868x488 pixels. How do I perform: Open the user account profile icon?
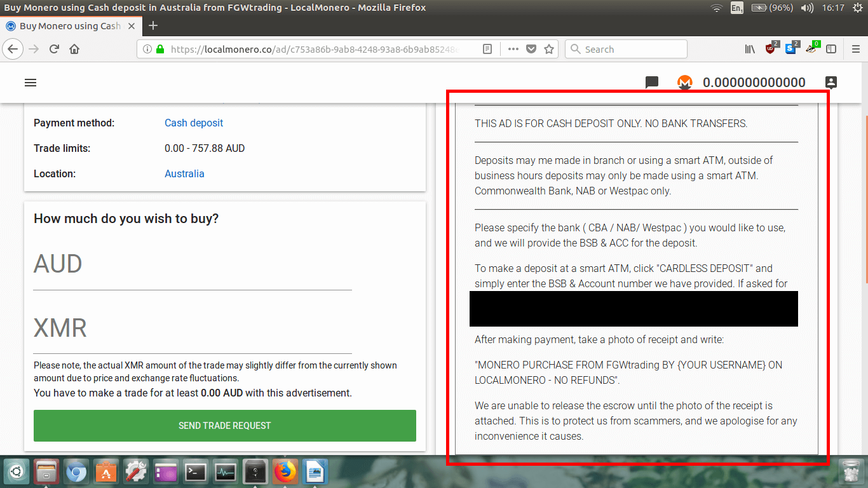(x=831, y=82)
